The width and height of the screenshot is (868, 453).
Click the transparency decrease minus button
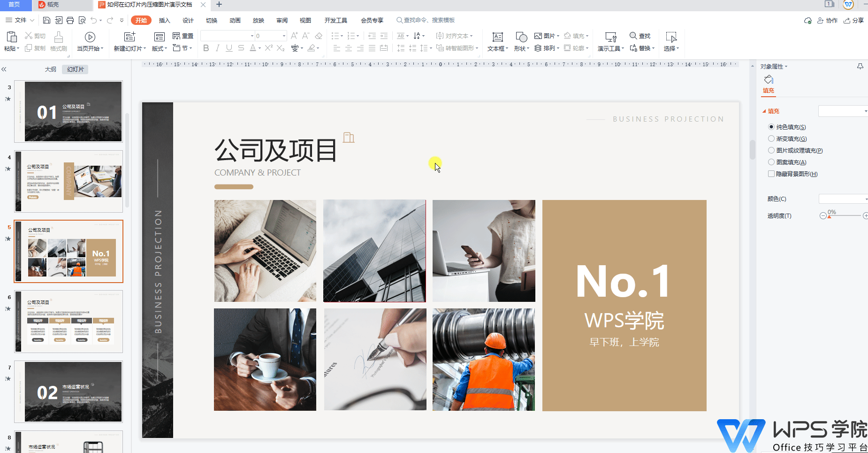pos(823,216)
